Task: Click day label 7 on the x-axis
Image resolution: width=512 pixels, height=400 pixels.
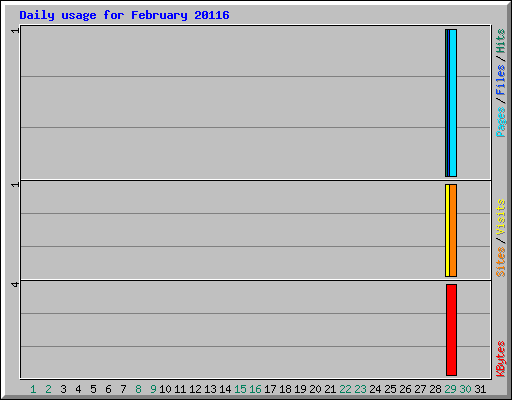Action: point(123,389)
